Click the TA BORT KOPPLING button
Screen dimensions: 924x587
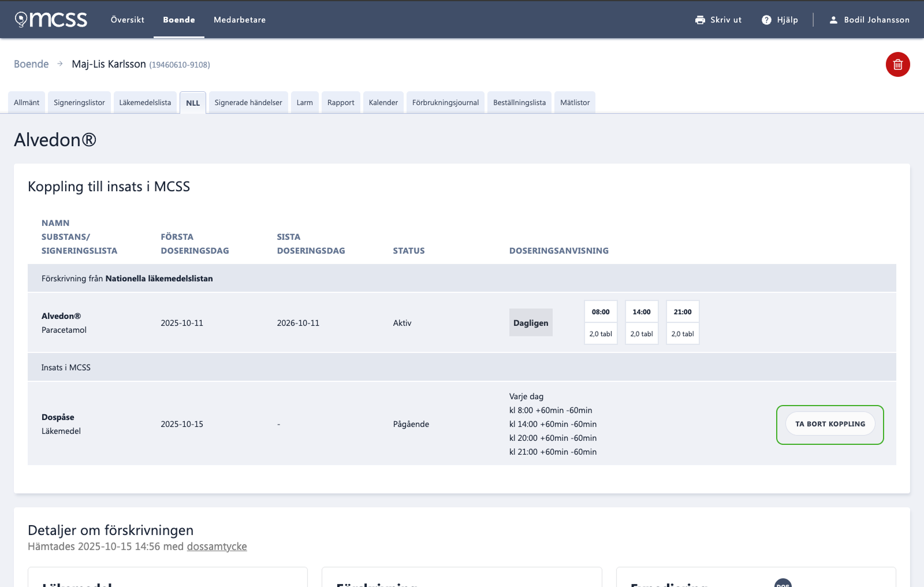click(x=830, y=424)
